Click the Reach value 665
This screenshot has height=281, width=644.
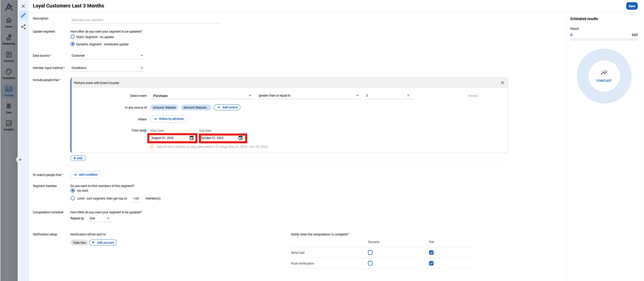pyautogui.click(x=634, y=35)
